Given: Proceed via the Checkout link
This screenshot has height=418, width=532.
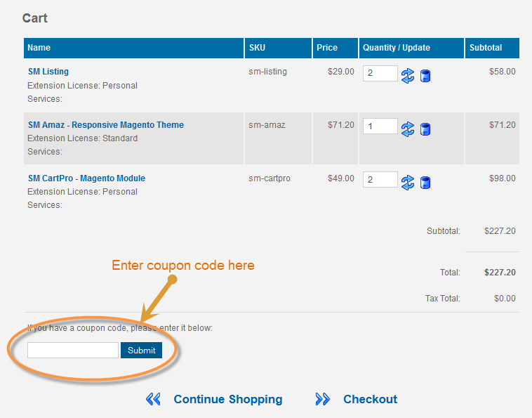Looking at the screenshot, I should [x=370, y=399].
